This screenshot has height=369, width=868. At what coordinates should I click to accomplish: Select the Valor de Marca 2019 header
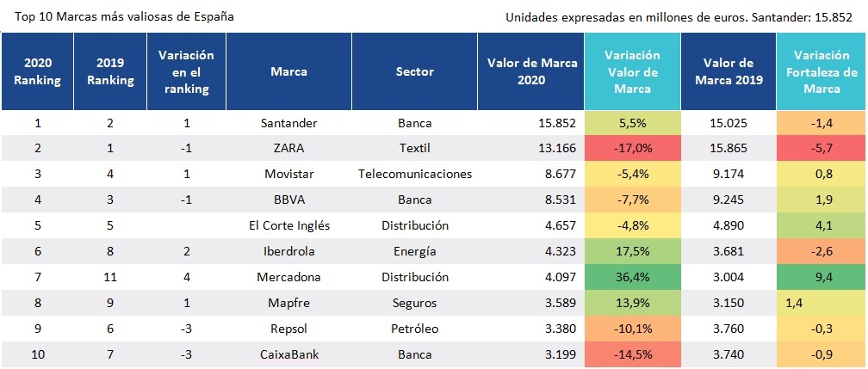click(x=728, y=71)
